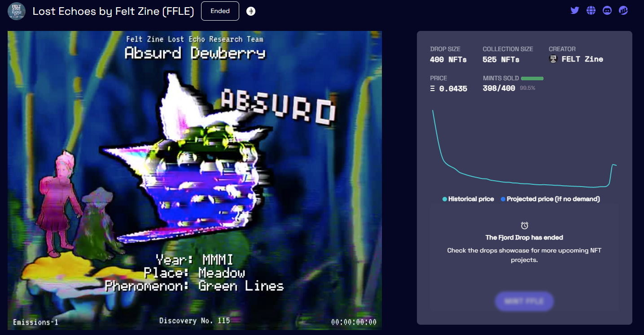Open the bar-chart analytics icon in header
Image resolution: width=644 pixels, height=335 pixels.
tap(623, 10)
